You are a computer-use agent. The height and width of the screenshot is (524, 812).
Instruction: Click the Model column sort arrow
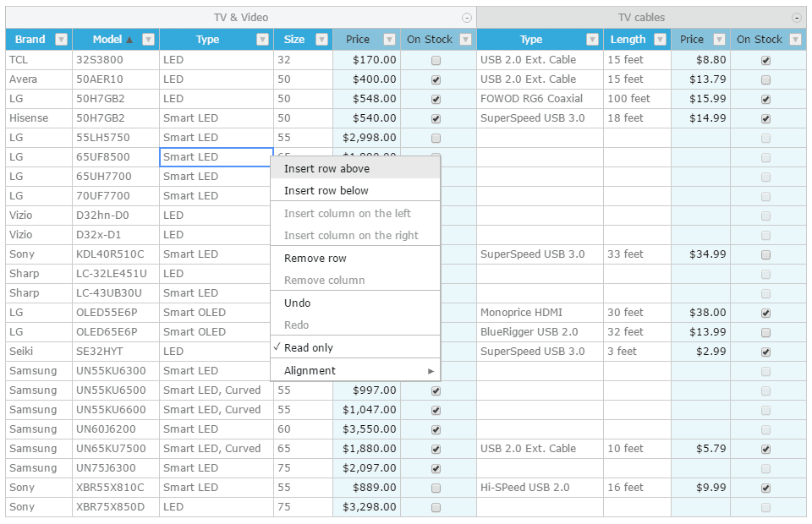tap(129, 40)
